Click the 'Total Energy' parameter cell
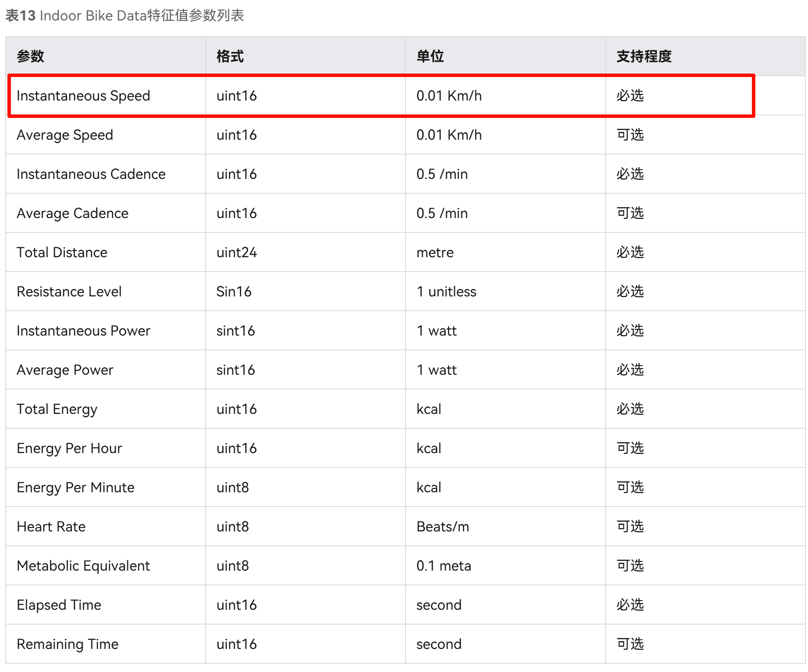 pyautogui.click(x=57, y=409)
